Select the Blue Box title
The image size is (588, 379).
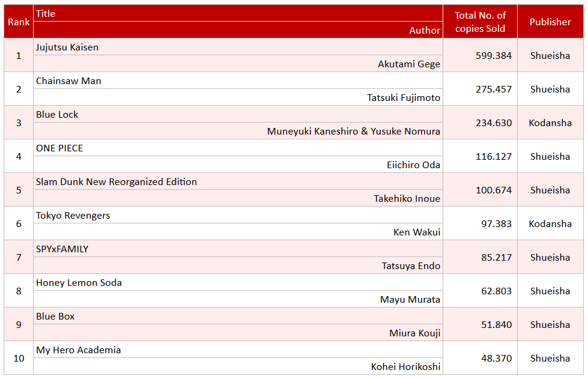[x=55, y=317]
